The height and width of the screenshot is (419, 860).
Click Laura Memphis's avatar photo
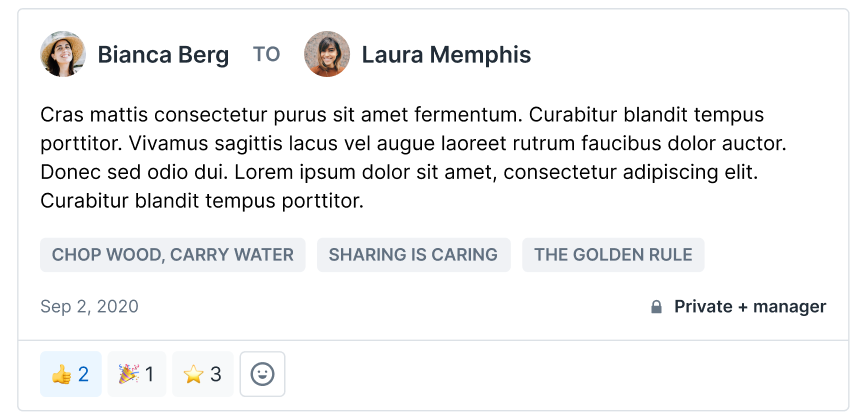pos(327,54)
